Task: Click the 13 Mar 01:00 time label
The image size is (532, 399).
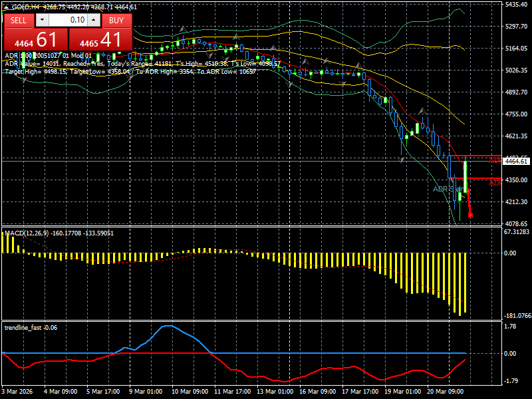Action: coord(275,391)
